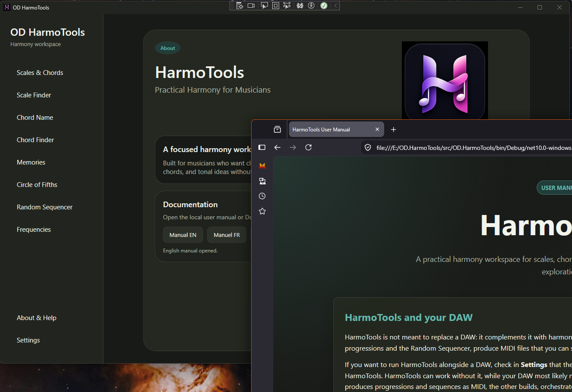Open Random Sequencer page
Screen dimensions: 572x392
(x=45, y=207)
